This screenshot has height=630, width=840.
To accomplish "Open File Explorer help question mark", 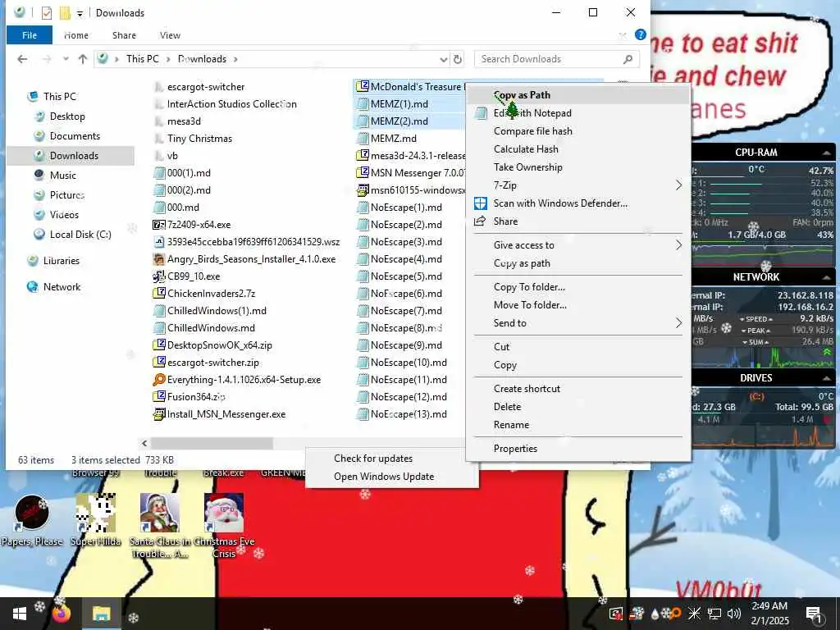I will (x=640, y=34).
